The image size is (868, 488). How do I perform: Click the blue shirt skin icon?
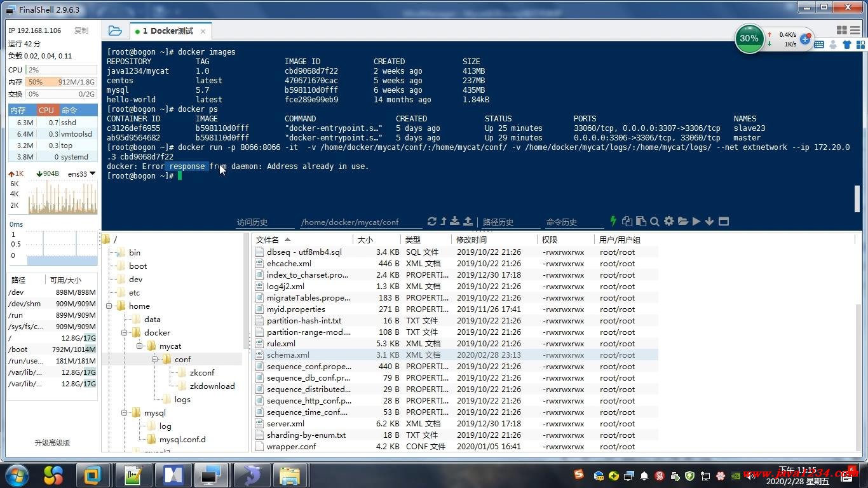click(847, 44)
